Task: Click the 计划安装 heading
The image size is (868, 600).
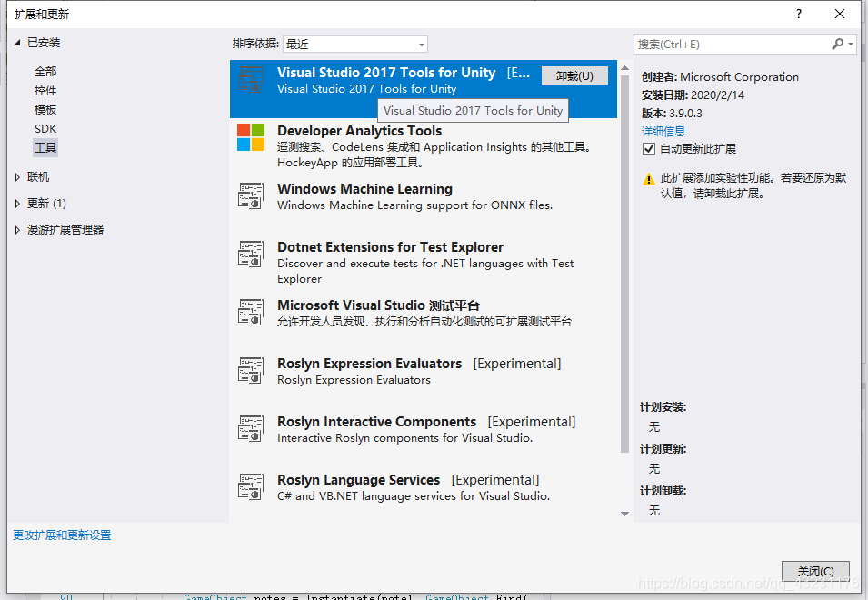Action: (663, 407)
